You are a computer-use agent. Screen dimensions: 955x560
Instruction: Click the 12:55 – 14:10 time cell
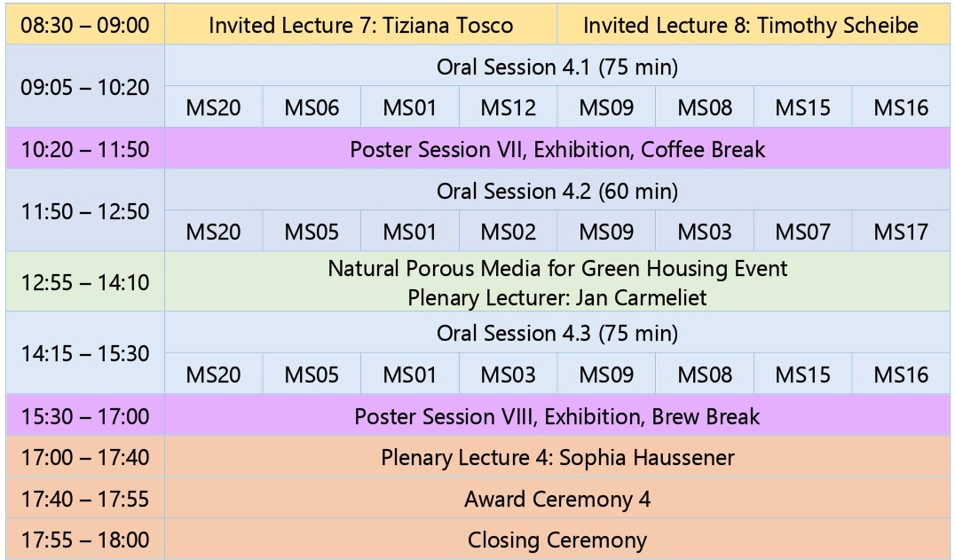(x=84, y=282)
